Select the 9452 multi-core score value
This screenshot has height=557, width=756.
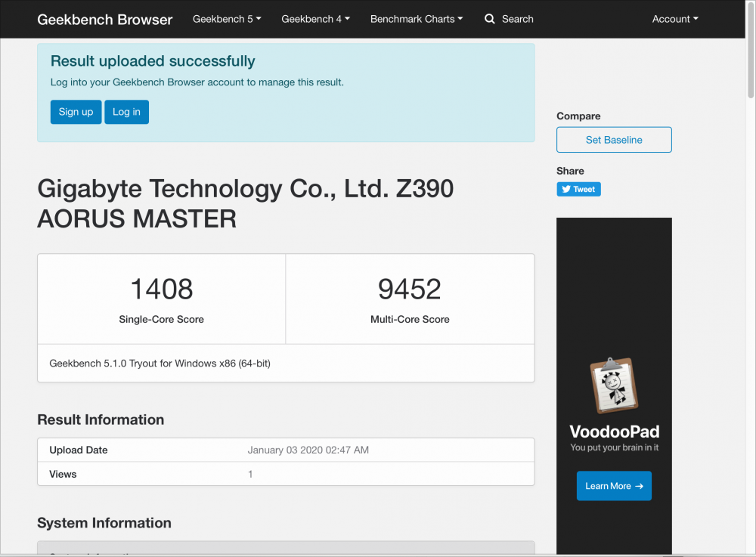[x=409, y=289]
